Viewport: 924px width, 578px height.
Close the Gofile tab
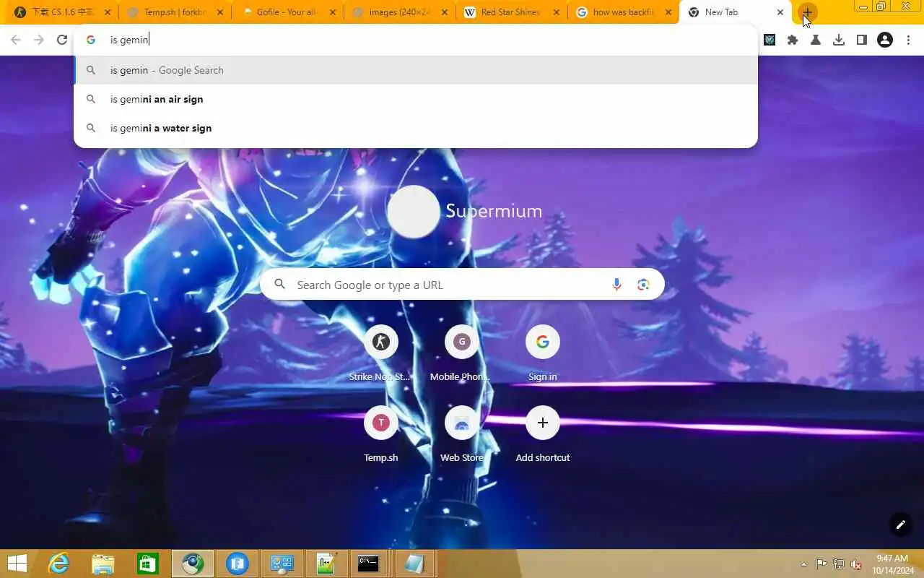point(332,12)
